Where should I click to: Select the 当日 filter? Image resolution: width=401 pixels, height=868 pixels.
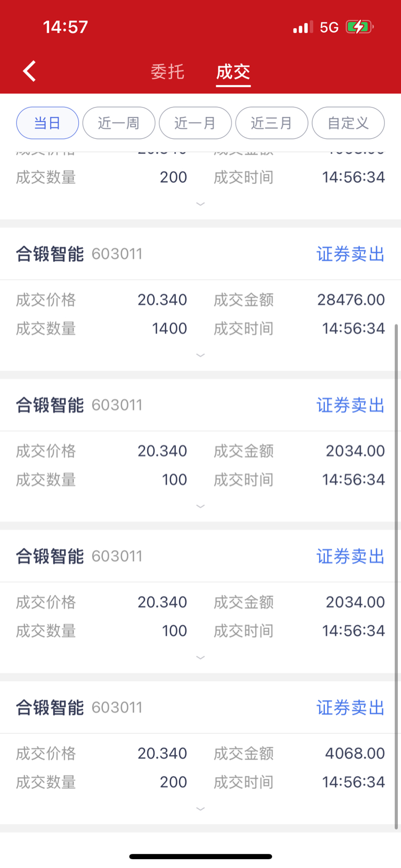(x=48, y=123)
